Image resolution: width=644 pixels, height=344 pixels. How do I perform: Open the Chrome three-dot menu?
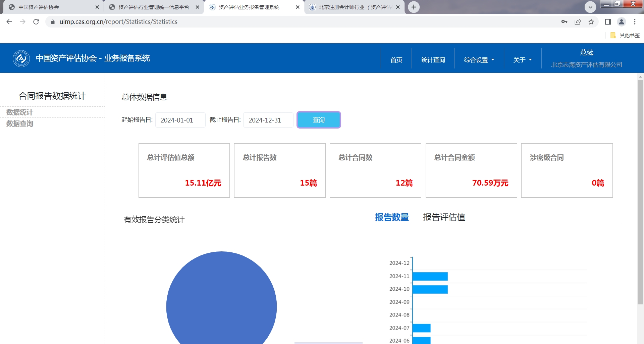pyautogui.click(x=635, y=22)
